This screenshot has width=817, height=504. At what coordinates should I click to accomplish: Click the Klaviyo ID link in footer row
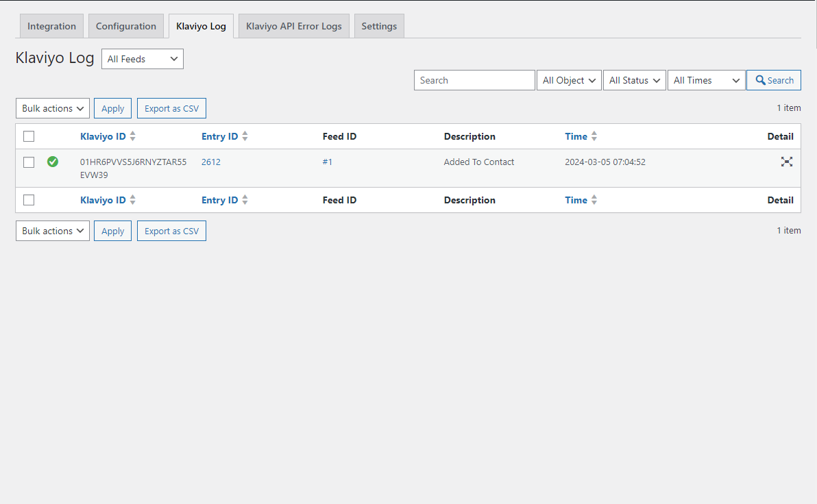103,200
